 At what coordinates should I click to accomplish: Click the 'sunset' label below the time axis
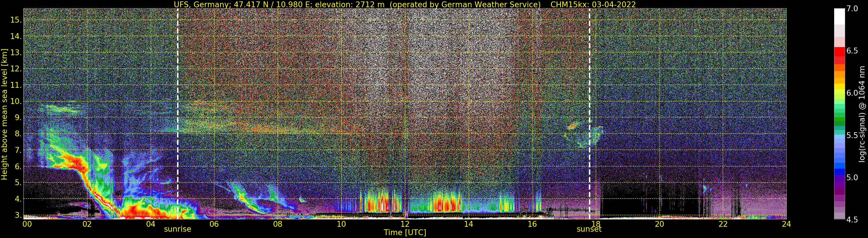click(x=589, y=229)
